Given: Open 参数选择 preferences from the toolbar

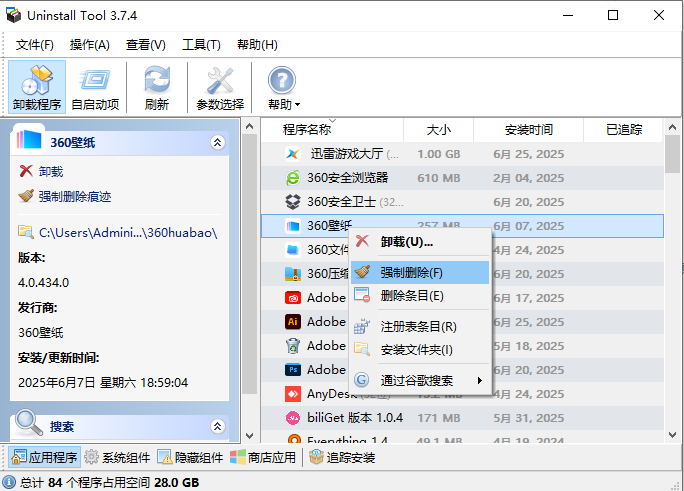Looking at the screenshot, I should coord(220,87).
